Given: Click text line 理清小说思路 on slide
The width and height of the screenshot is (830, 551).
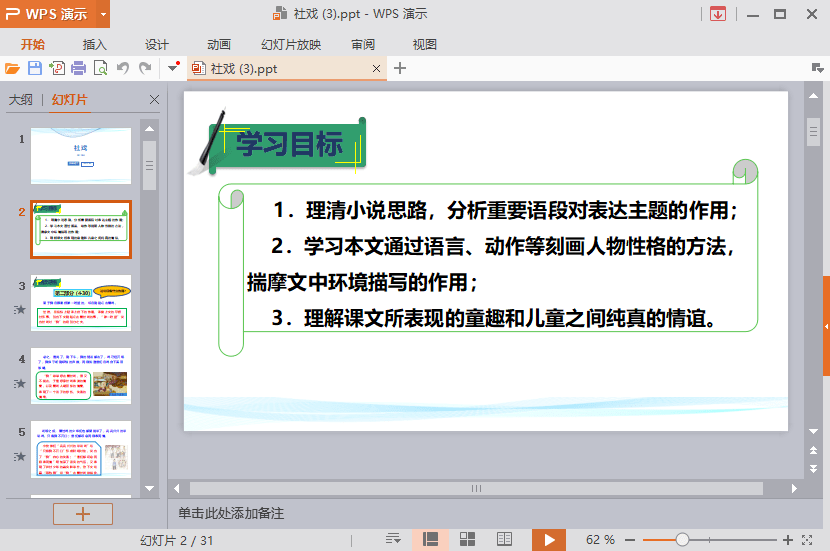Looking at the screenshot, I should (505, 211).
